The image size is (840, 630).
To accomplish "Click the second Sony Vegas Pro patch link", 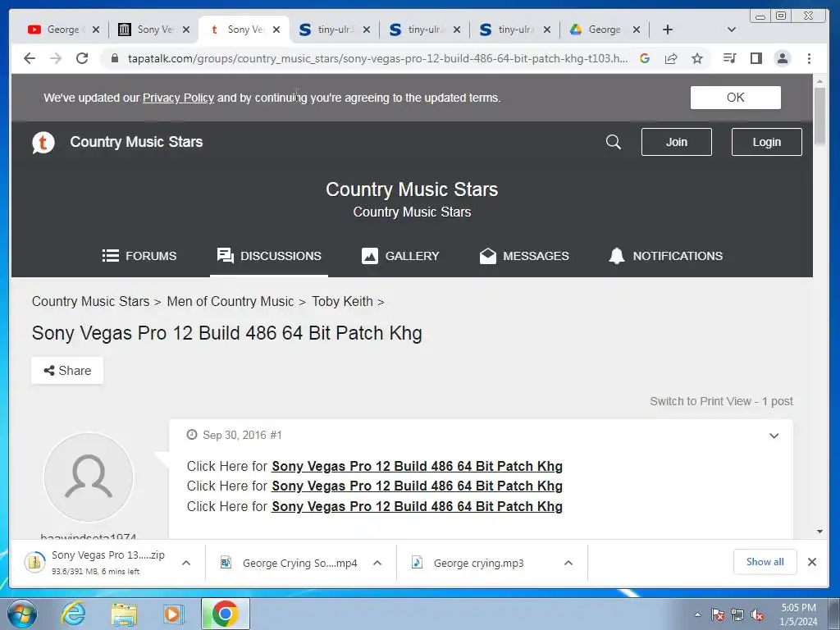I will click(417, 486).
